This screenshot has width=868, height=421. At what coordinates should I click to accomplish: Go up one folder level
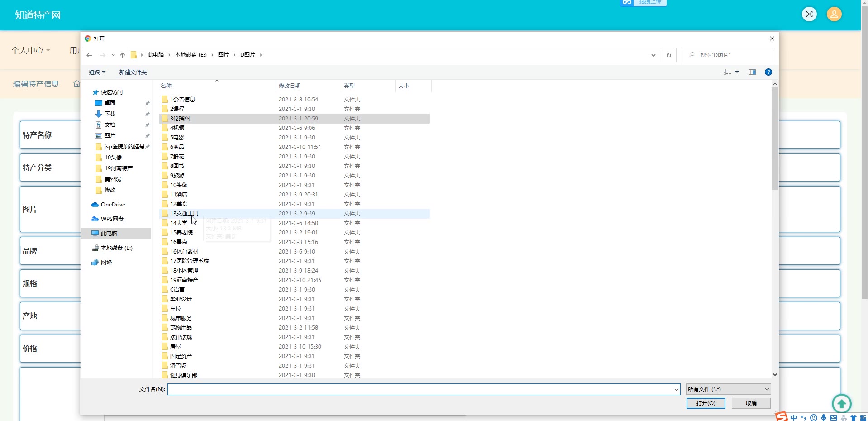(x=123, y=55)
